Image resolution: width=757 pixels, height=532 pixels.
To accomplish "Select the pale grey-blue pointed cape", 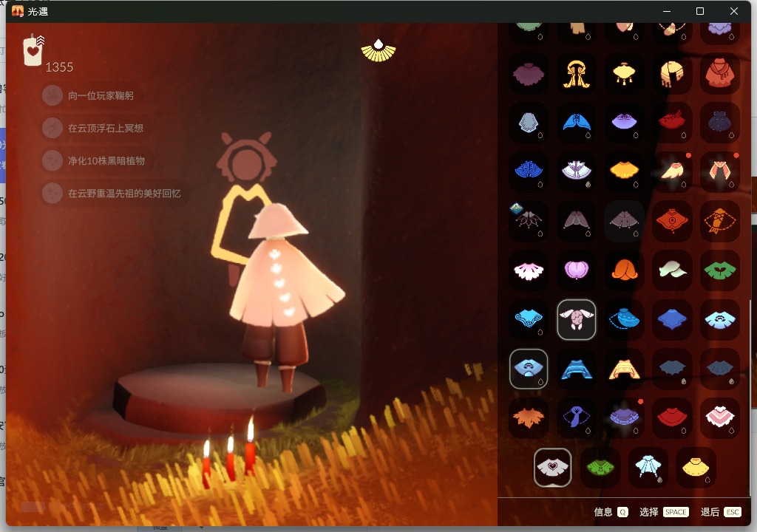I will click(529, 123).
